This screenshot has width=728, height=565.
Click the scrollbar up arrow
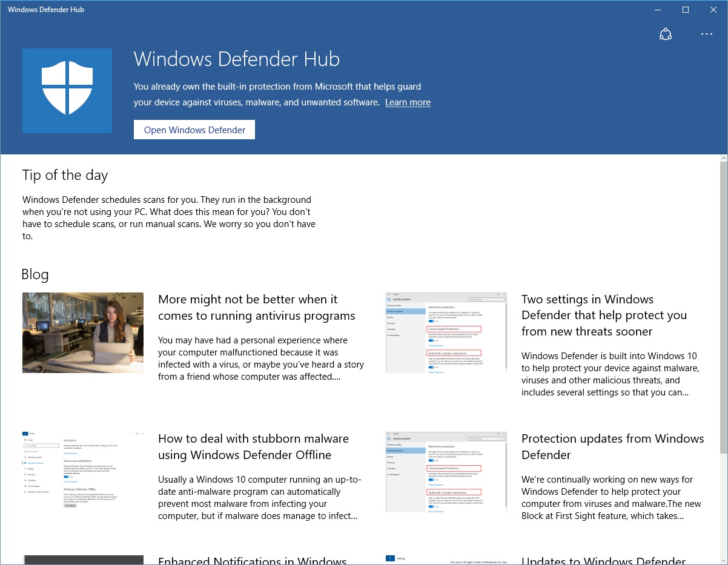pyautogui.click(x=723, y=158)
